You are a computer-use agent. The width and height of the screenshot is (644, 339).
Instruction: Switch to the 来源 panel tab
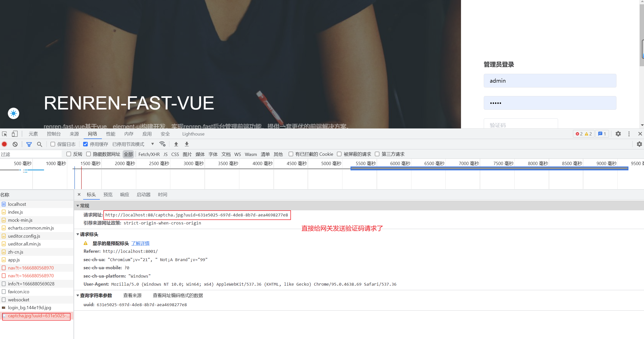[74, 134]
